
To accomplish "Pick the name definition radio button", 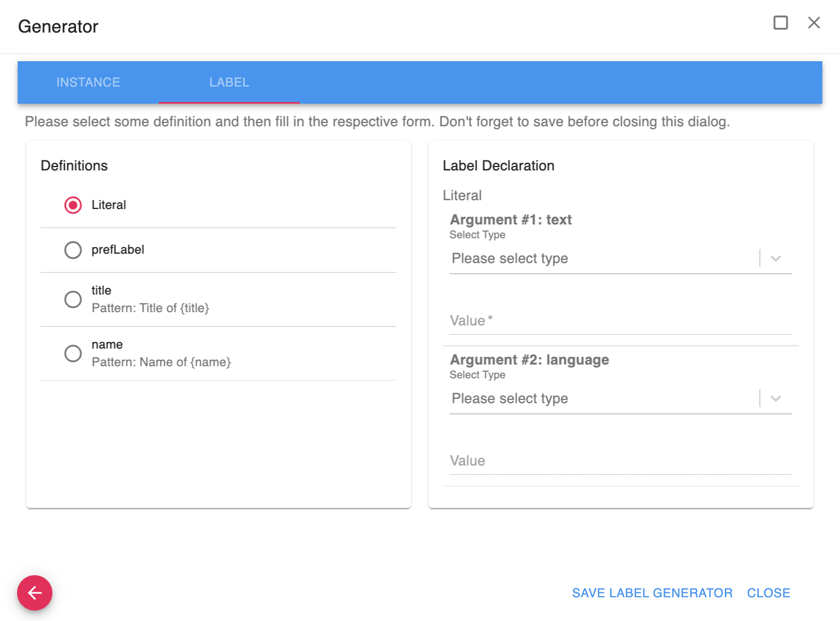I will (73, 354).
